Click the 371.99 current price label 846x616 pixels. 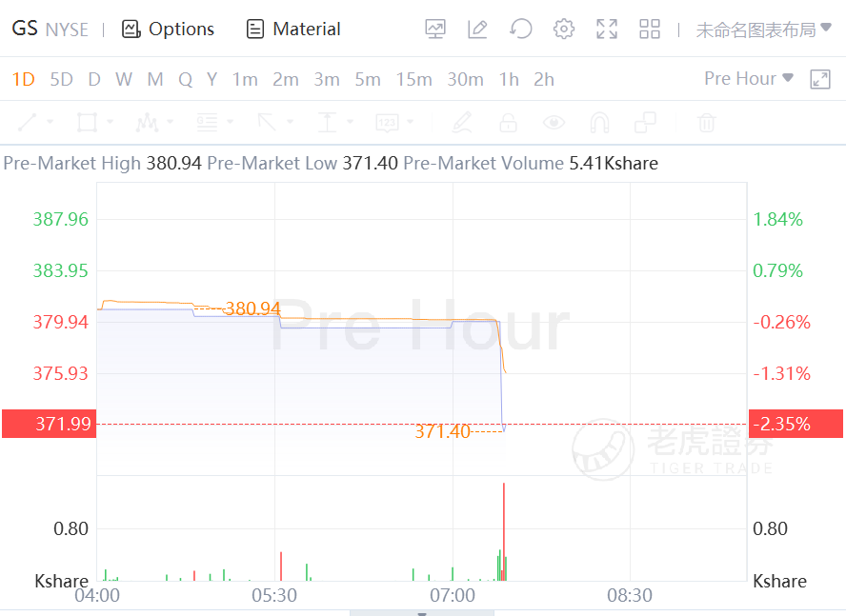pos(47,424)
